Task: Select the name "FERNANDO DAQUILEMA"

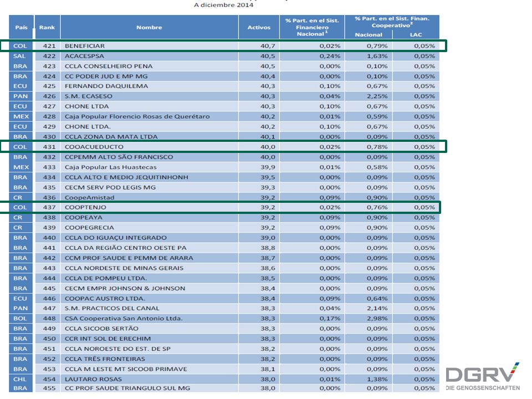Action: coord(106,86)
